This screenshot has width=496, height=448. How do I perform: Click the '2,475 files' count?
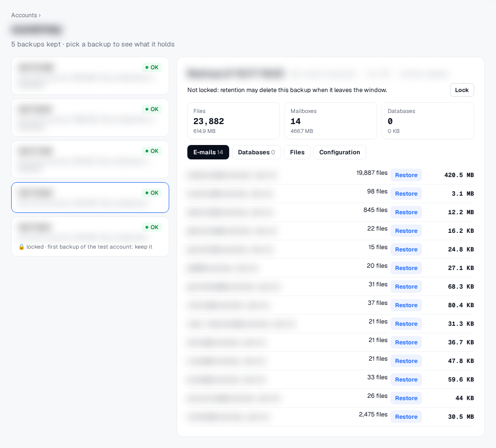click(373, 415)
